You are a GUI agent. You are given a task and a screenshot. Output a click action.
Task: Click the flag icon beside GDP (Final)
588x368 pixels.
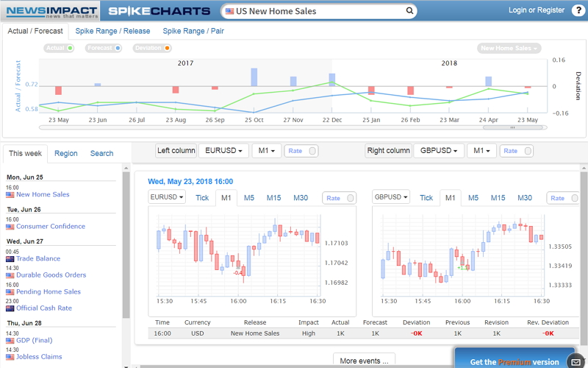tap(10, 341)
